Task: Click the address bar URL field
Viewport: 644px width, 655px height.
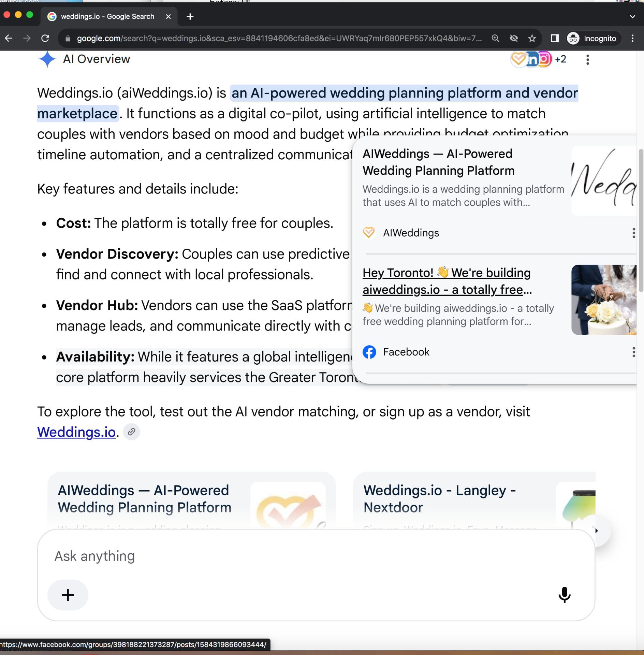Action: pyautogui.click(x=279, y=38)
